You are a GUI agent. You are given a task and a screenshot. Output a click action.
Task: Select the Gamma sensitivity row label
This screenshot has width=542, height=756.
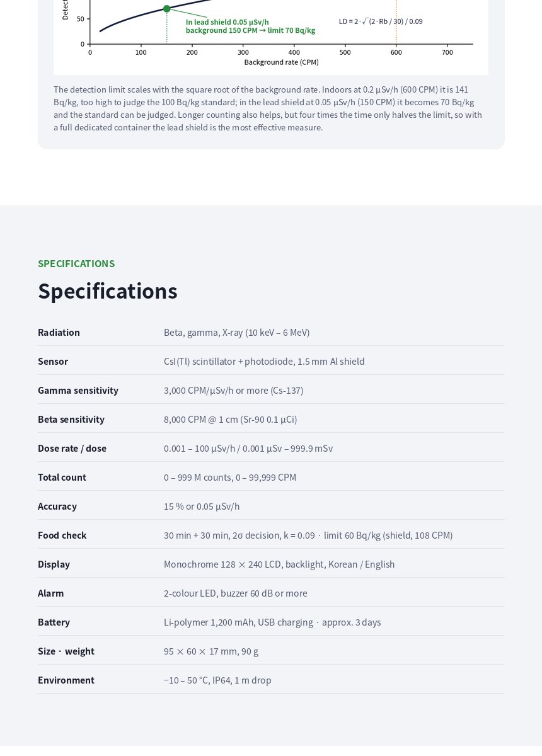(78, 390)
